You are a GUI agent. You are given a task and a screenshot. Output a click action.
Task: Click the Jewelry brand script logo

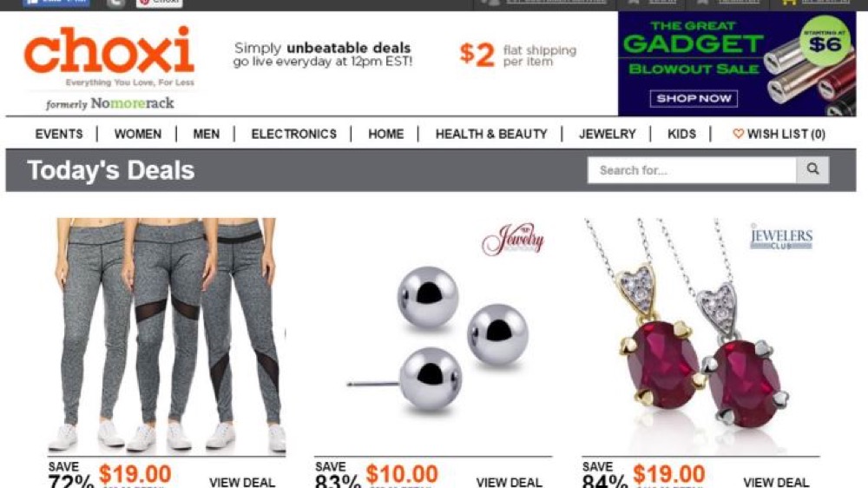click(513, 240)
